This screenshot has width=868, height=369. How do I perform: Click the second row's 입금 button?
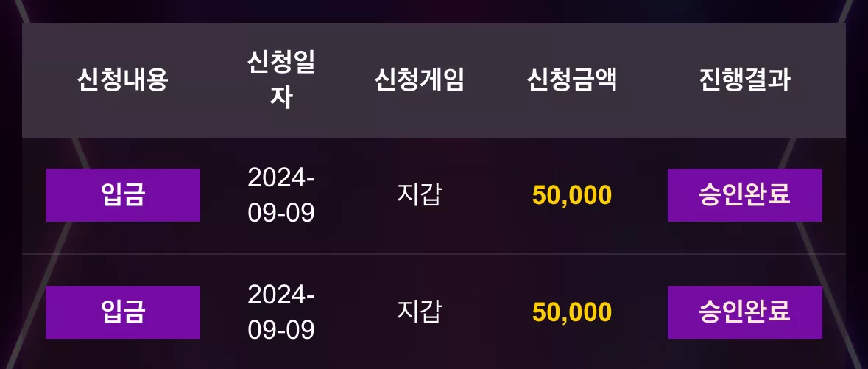pyautogui.click(x=122, y=312)
